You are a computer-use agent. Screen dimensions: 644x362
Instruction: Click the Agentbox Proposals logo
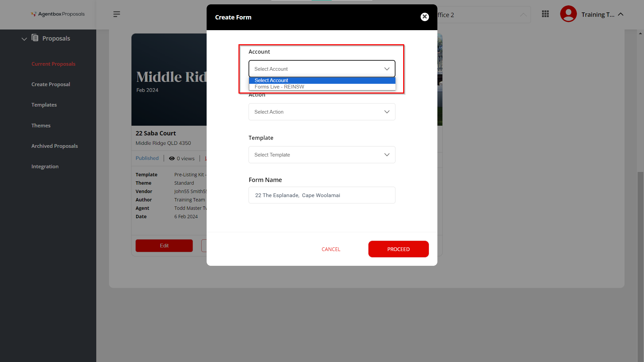click(x=58, y=14)
